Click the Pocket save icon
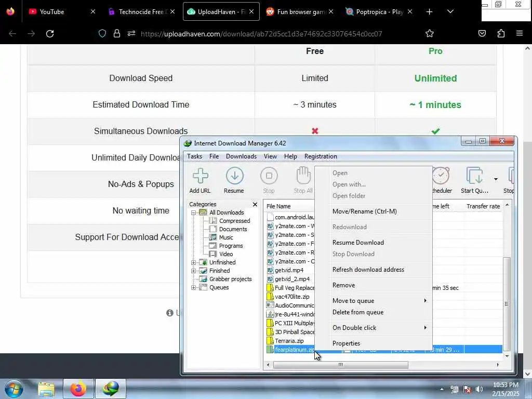The image size is (532, 399). [482, 33]
